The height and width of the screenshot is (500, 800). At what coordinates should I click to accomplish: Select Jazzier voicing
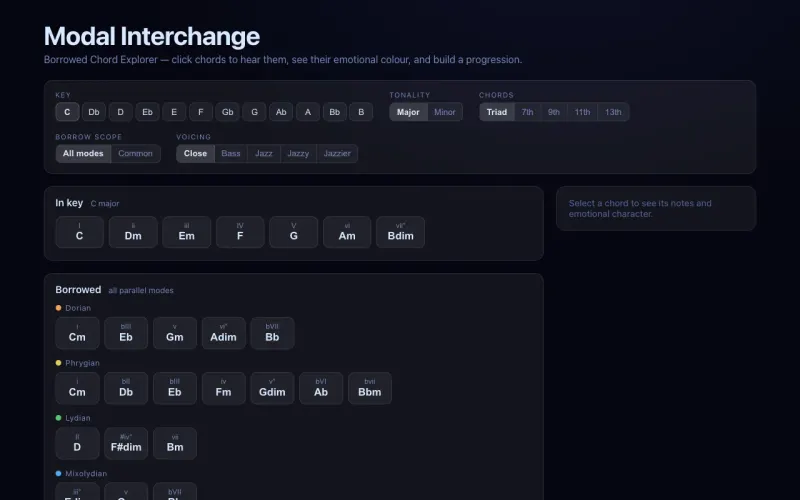(337, 154)
